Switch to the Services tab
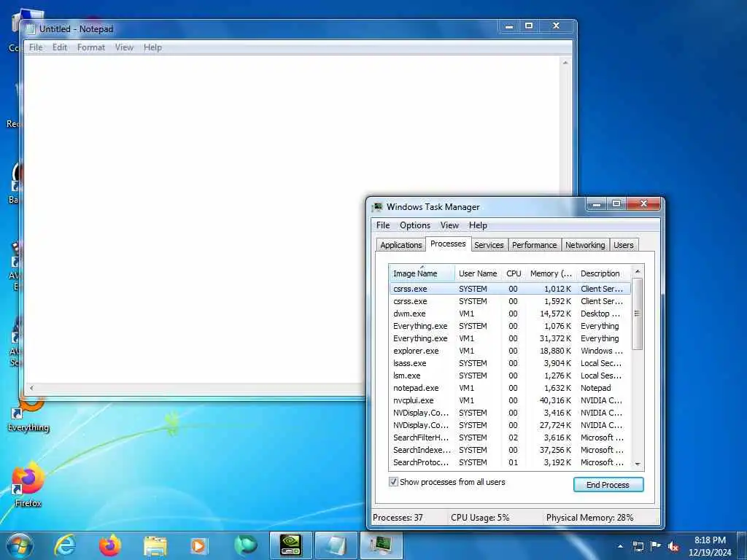 [489, 245]
